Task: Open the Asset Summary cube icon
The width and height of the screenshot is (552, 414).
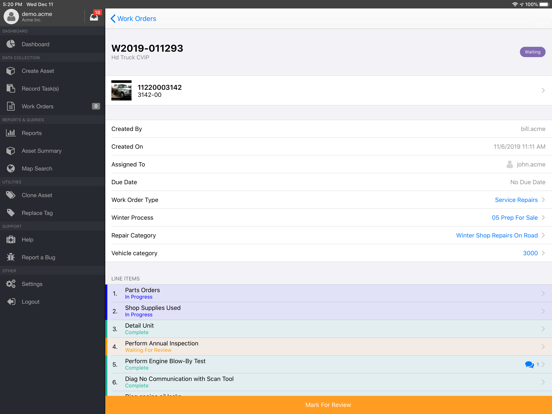Action: [x=11, y=151]
